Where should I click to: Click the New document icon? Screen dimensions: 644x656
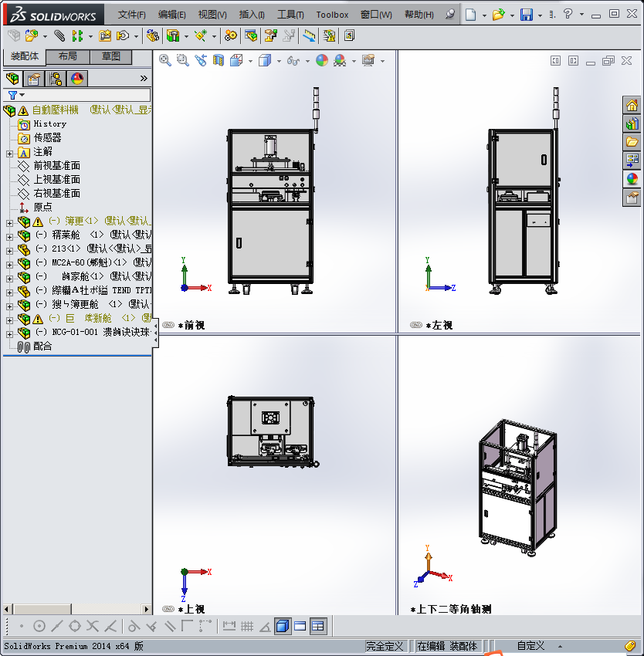471,15
